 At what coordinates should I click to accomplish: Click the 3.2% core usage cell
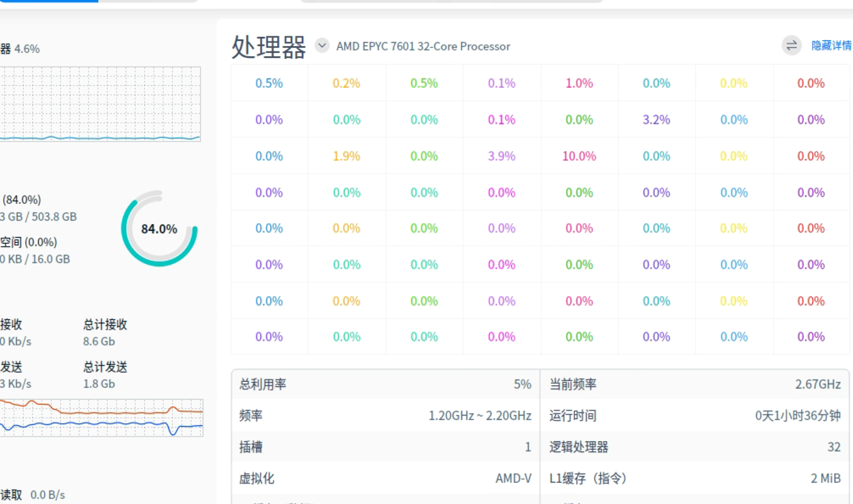pyautogui.click(x=656, y=119)
